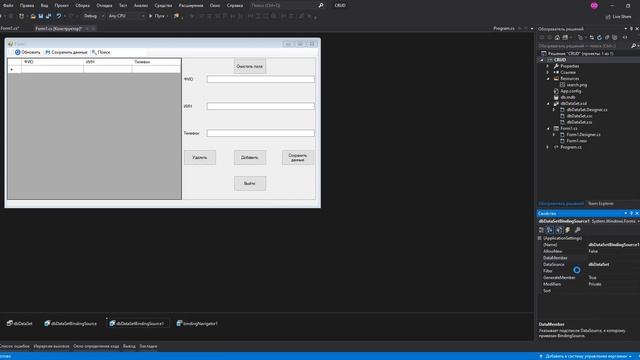Image resolution: width=640 pixels, height=360 pixels.
Task: Focus the Solution Explorer search field
Action: point(583,46)
